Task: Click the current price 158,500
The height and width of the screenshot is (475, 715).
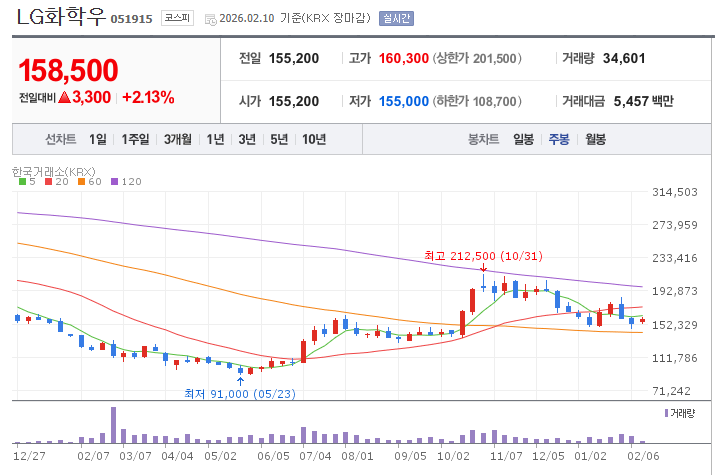Action: pyautogui.click(x=68, y=70)
